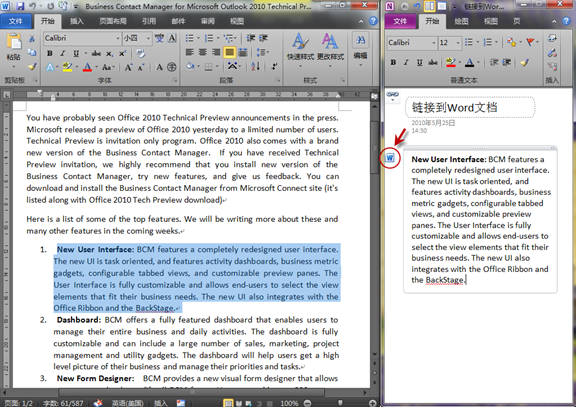
Task: Click OneNote page title 链接到Word文档
Action: pyautogui.click(x=454, y=107)
